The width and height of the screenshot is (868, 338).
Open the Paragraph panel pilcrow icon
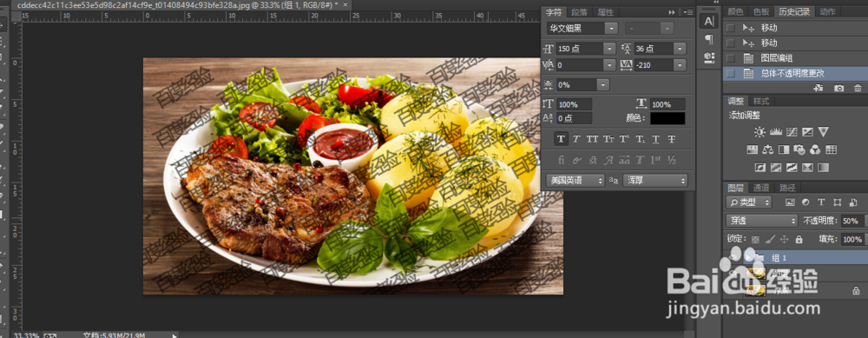(708, 39)
